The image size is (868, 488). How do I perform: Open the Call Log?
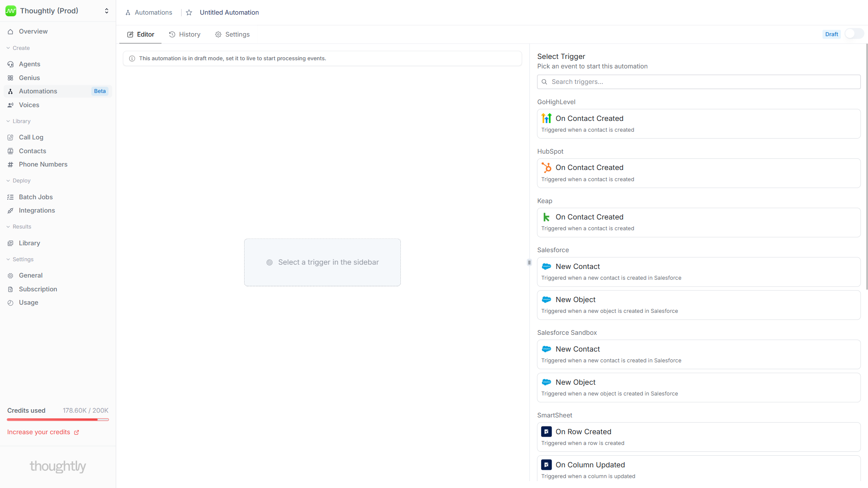click(x=31, y=137)
